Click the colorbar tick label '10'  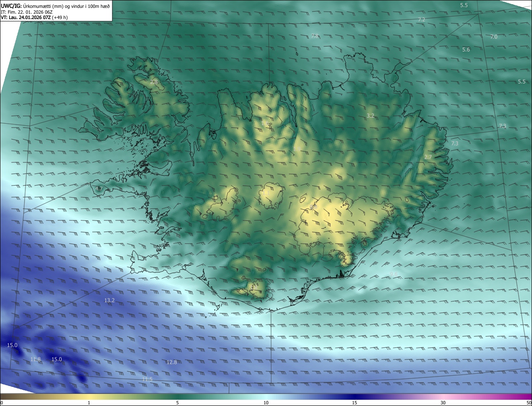click(266, 403)
